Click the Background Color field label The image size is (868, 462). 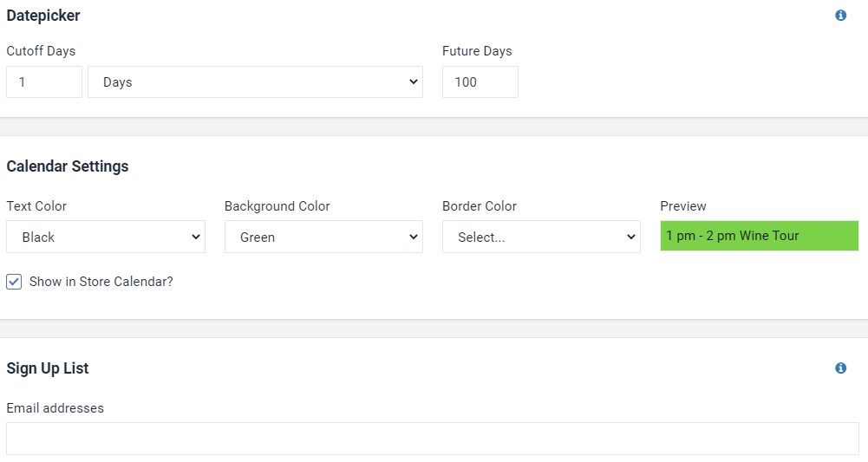pyautogui.click(x=277, y=205)
